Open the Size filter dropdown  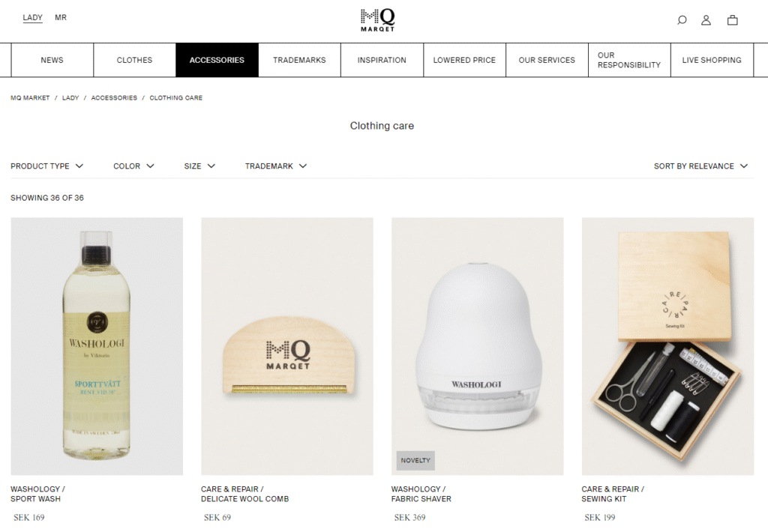point(199,166)
